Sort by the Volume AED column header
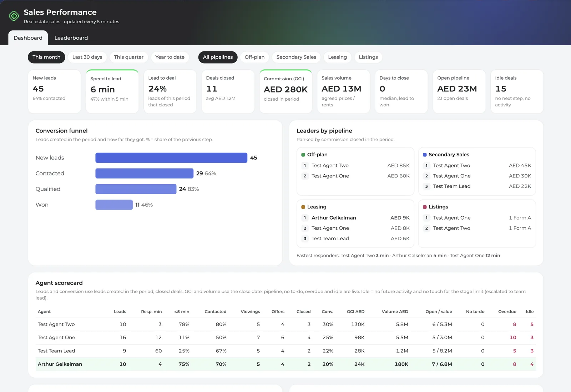This screenshot has width=571, height=392. (395, 312)
